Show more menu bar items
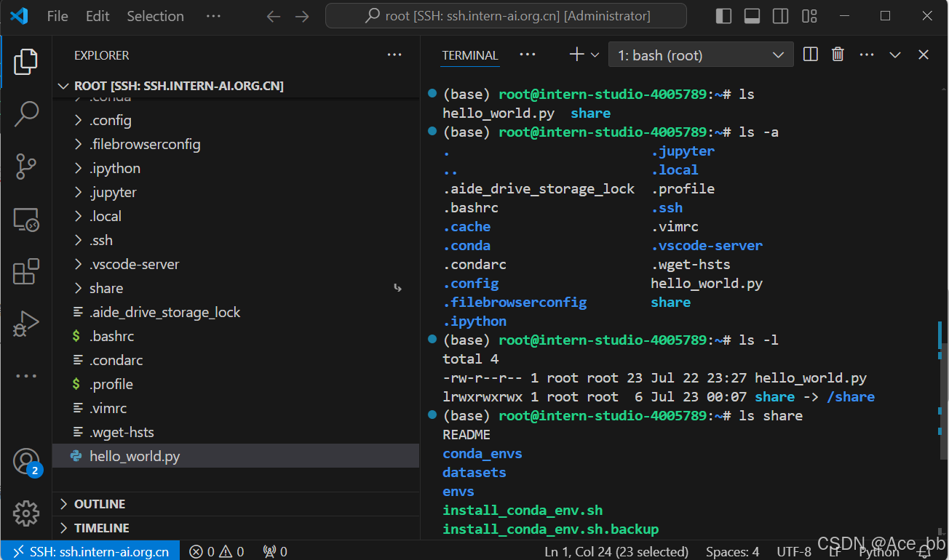This screenshot has width=949, height=560. (x=213, y=16)
